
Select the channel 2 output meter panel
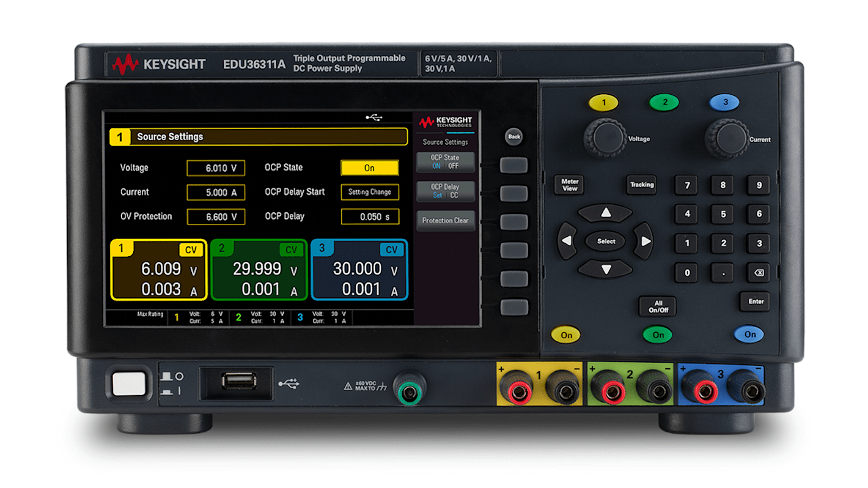point(259,270)
